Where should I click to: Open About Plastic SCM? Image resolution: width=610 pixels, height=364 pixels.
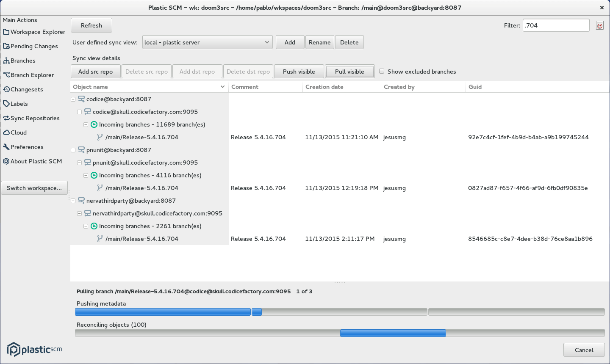pyautogui.click(x=33, y=161)
